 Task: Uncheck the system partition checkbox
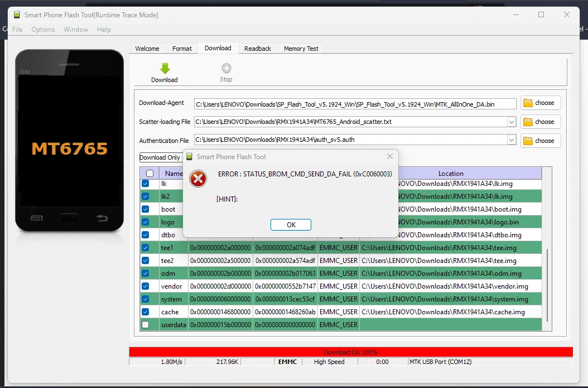tap(146, 299)
